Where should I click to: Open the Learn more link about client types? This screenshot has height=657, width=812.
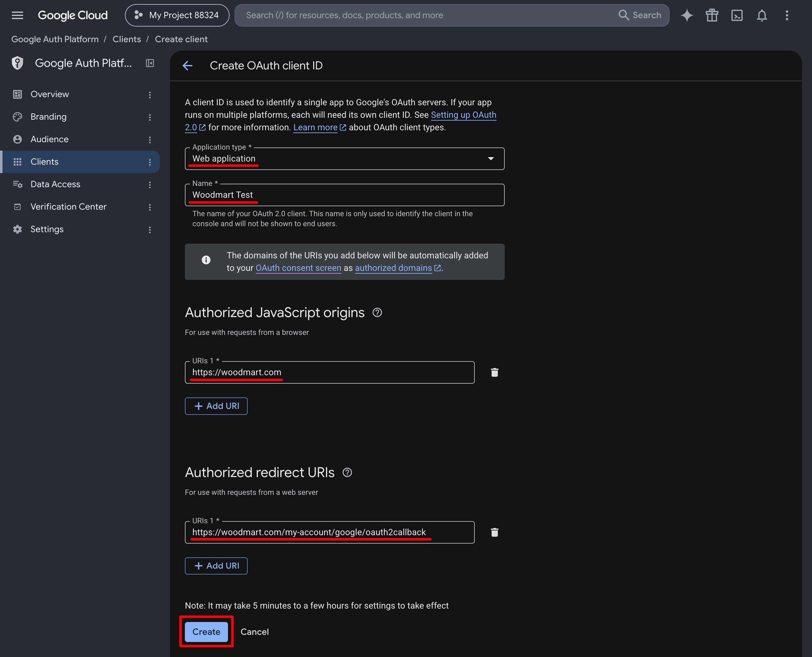[x=319, y=127]
